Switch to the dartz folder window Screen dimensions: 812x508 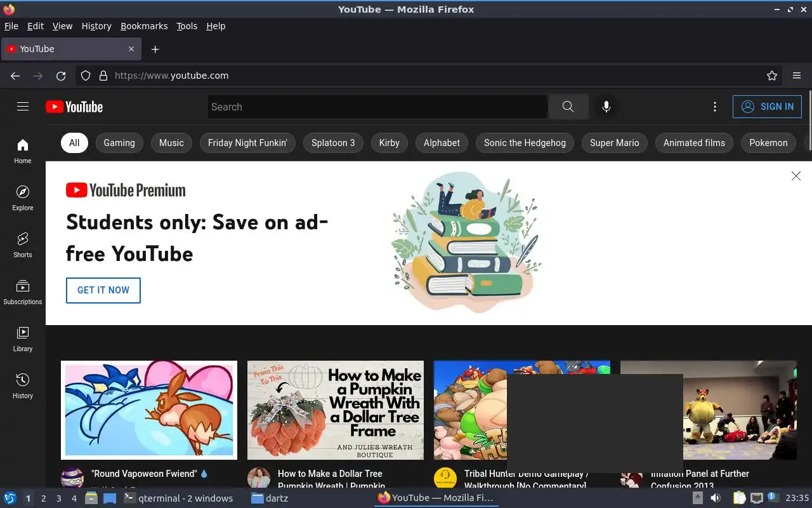click(270, 498)
